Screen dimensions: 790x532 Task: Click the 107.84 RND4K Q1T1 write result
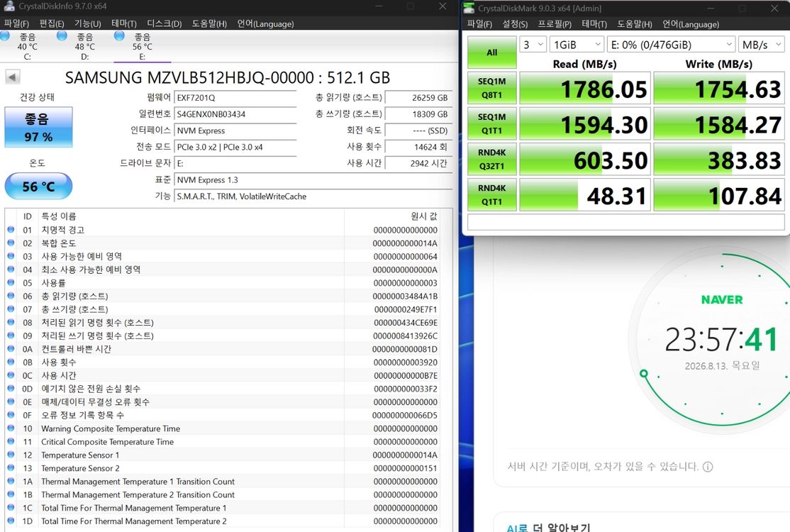(x=719, y=195)
